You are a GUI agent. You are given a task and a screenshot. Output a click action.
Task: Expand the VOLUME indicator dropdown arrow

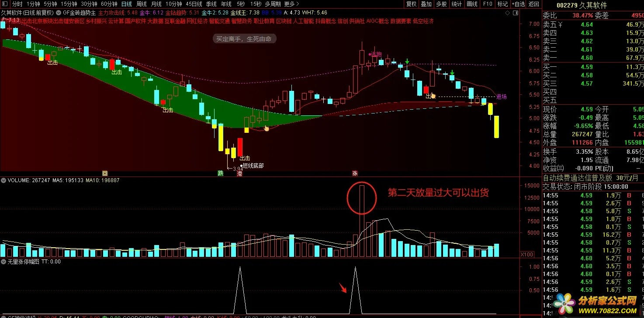(3, 180)
